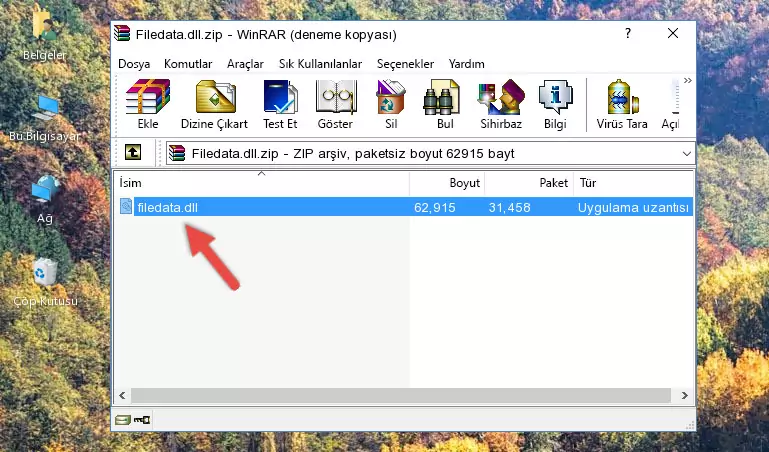Open the Göster viewer icon
The height and width of the screenshot is (452, 769).
(x=335, y=104)
